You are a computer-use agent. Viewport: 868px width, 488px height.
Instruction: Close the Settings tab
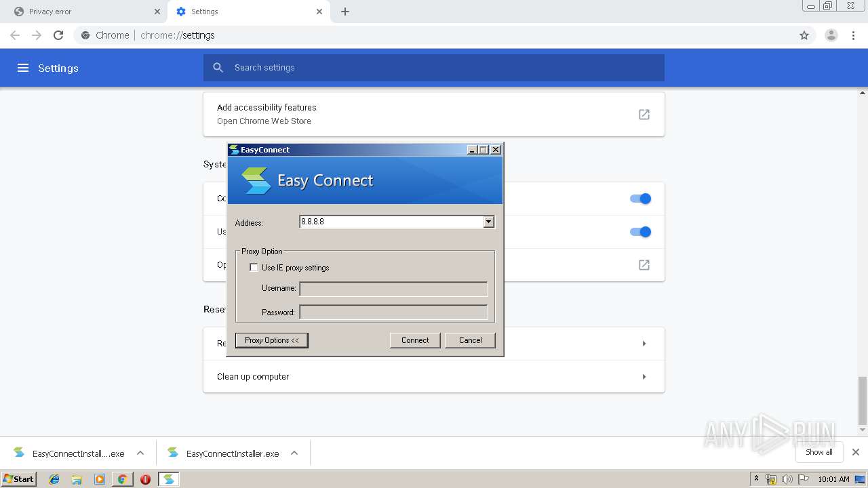coord(319,12)
